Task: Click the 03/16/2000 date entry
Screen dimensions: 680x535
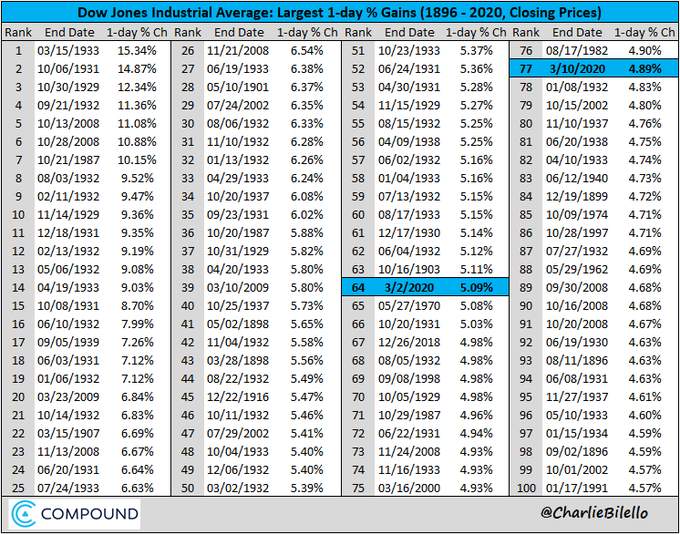Action: [409, 488]
